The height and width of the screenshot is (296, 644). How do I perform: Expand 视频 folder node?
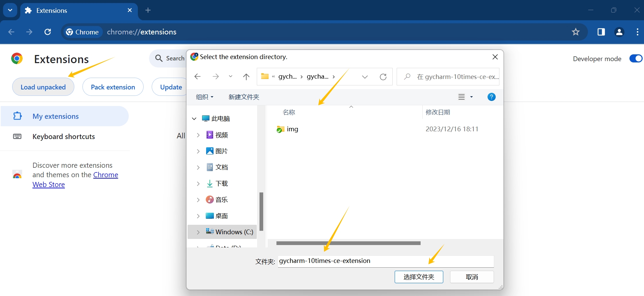[198, 135]
